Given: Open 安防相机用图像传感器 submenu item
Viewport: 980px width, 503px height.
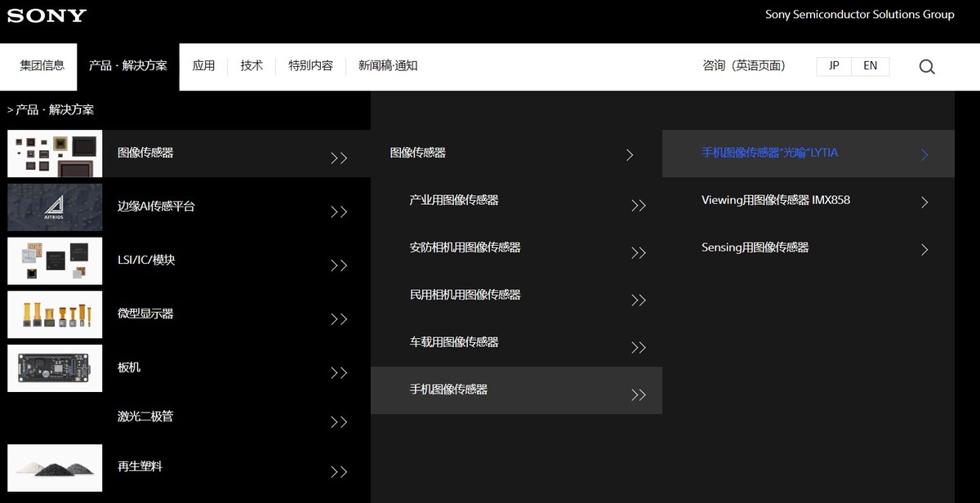Looking at the screenshot, I should [x=465, y=247].
